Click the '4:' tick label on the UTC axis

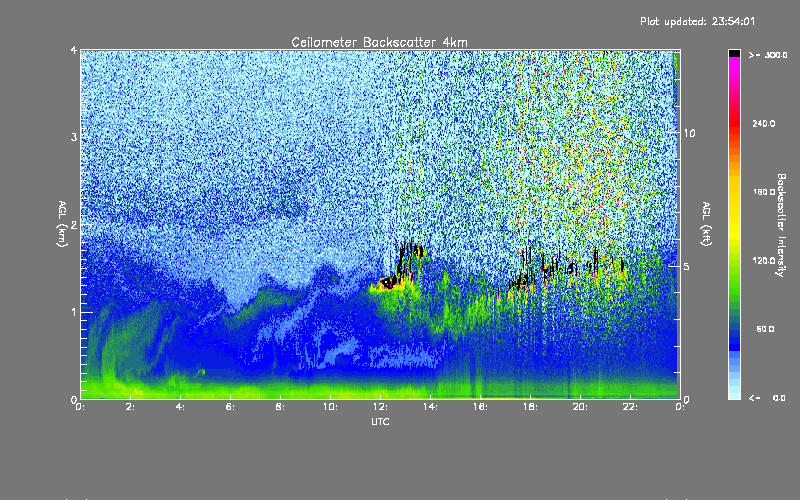coord(181,407)
